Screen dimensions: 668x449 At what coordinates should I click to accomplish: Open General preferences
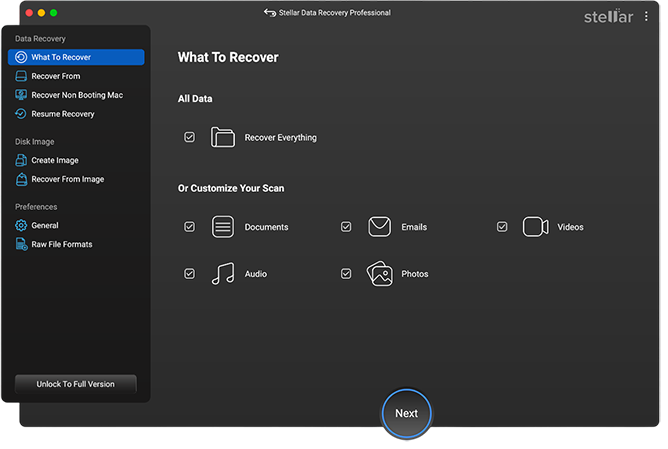(76, 225)
